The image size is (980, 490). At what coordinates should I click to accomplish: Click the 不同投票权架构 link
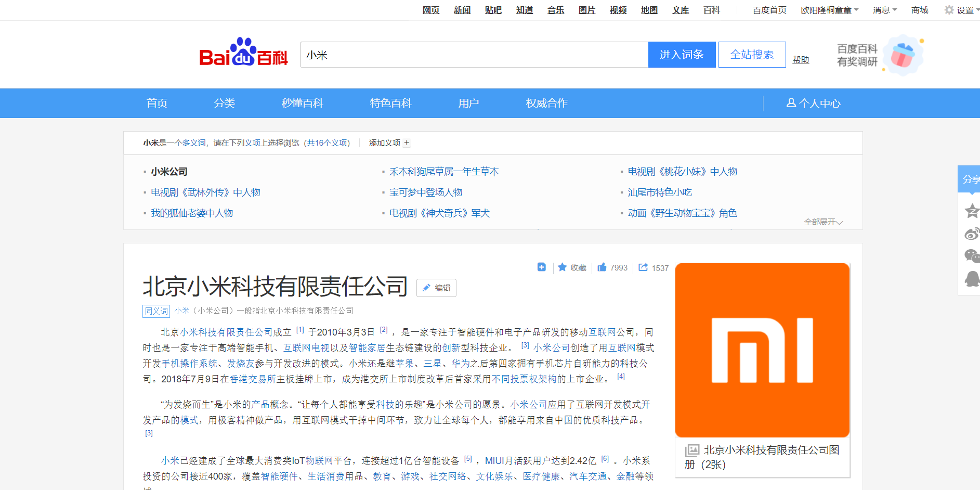(x=524, y=379)
